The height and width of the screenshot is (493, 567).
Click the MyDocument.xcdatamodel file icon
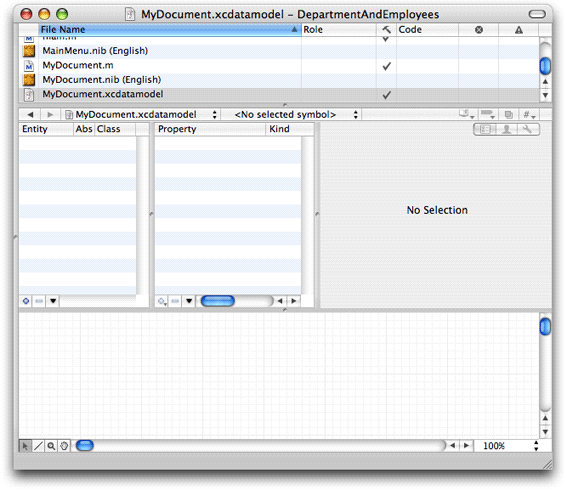click(x=29, y=95)
